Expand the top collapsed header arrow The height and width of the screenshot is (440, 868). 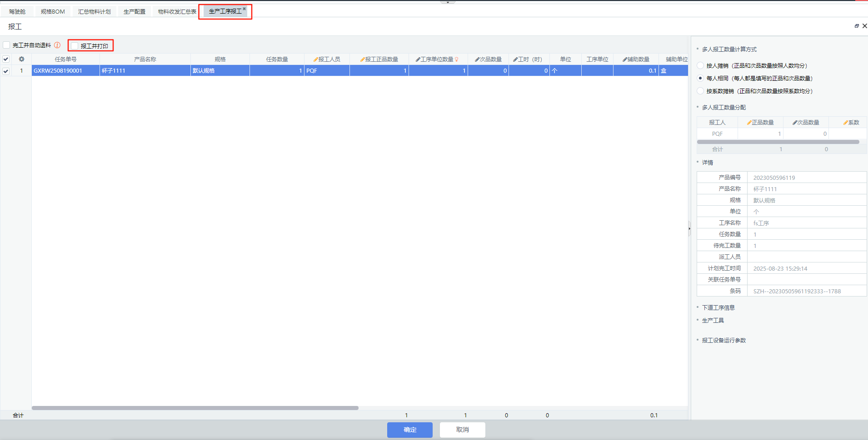[448, 2]
